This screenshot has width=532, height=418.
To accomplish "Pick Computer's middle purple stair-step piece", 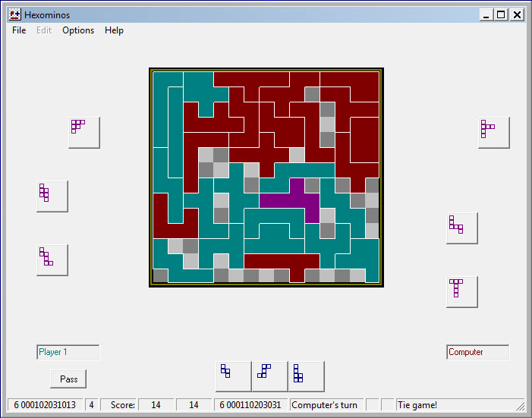I will 461,228.
